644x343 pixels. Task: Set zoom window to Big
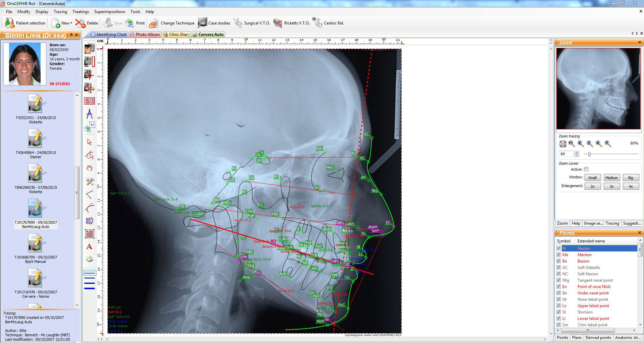click(631, 178)
